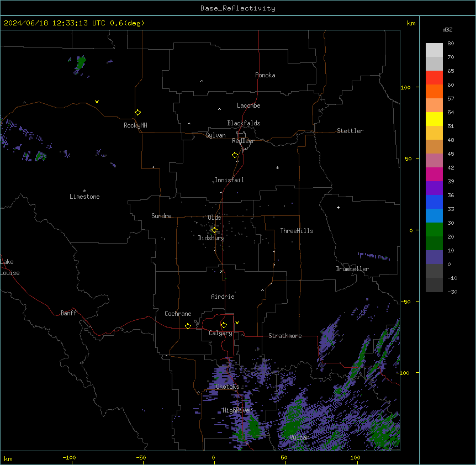Click the yellow v marker northwest of RockyMH

(x=97, y=102)
